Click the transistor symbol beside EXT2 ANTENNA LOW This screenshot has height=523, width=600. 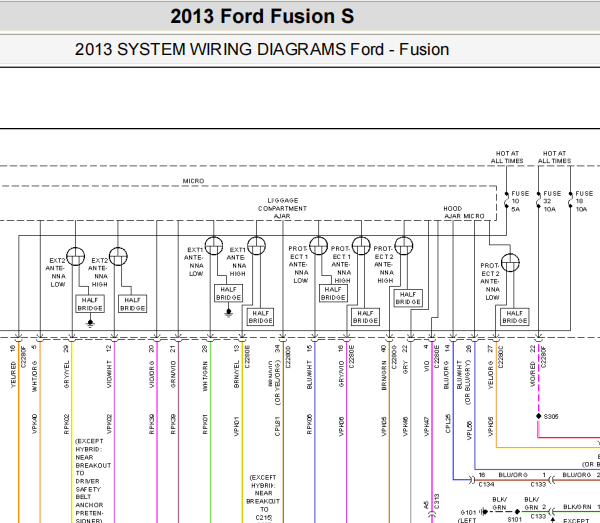[75, 256]
